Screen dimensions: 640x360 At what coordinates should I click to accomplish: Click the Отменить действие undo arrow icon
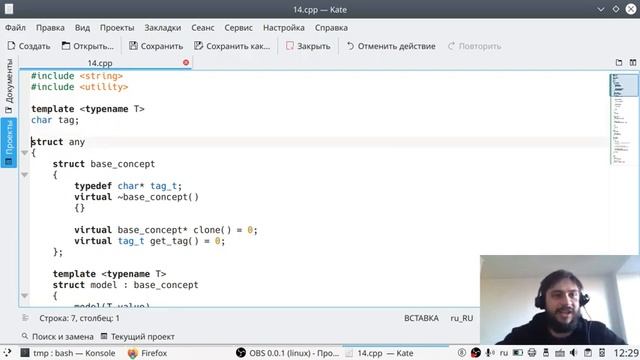coord(350,46)
